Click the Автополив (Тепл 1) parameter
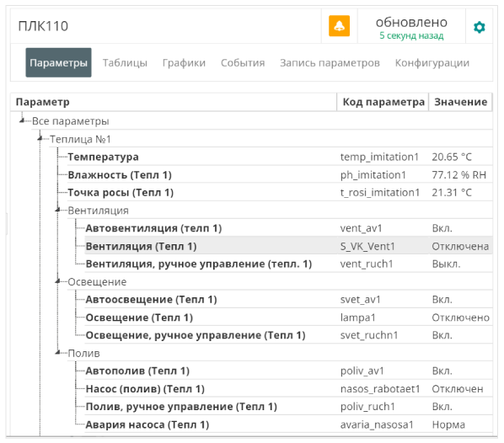The height and width of the screenshot is (443, 504). (x=137, y=371)
